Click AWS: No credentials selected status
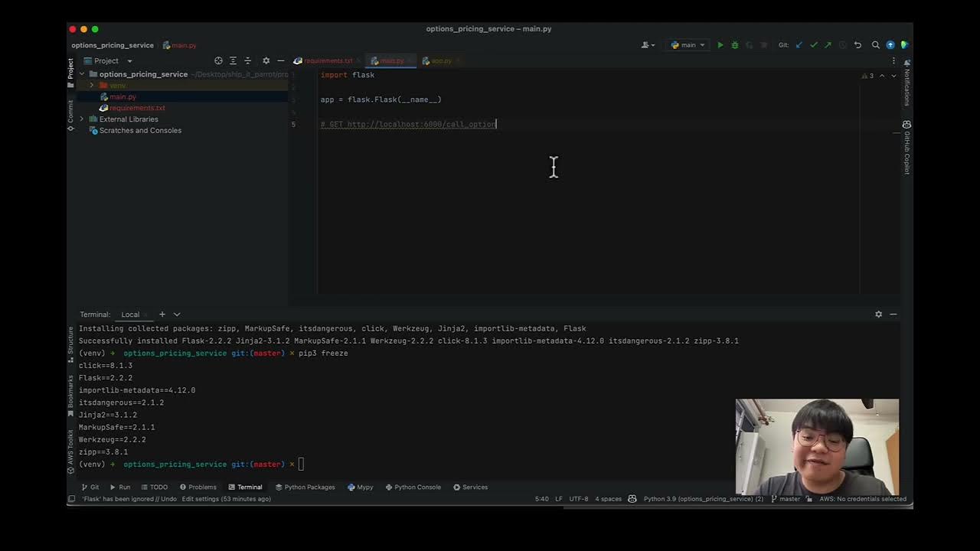Viewport: 980px width, 551px height. pyautogui.click(x=863, y=499)
